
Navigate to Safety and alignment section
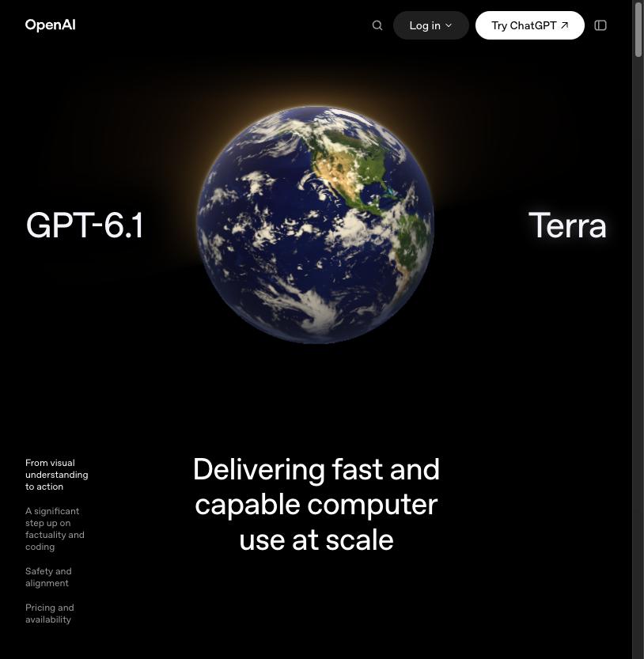(x=48, y=577)
